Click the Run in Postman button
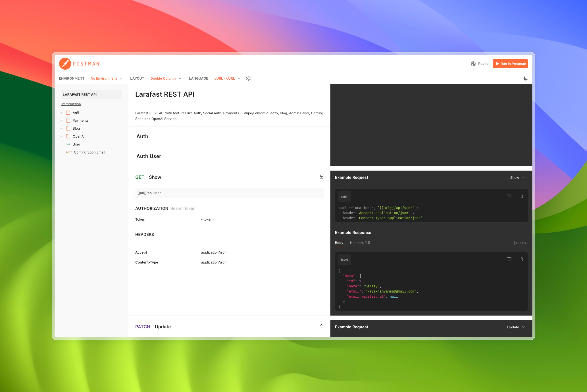This screenshot has height=392, width=587. [510, 64]
